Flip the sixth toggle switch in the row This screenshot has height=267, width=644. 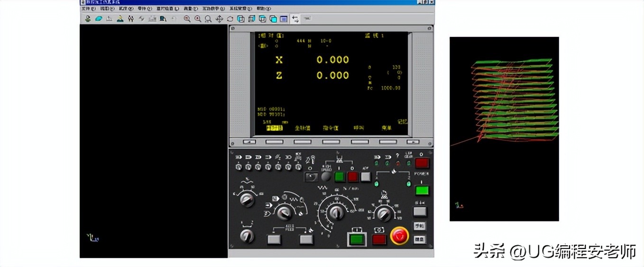288,167
